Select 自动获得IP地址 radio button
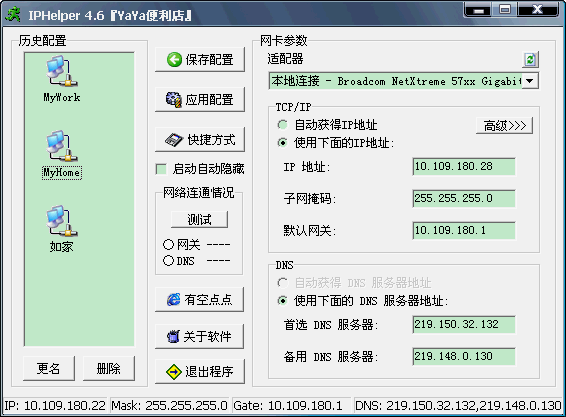566x417 pixels. click(283, 125)
